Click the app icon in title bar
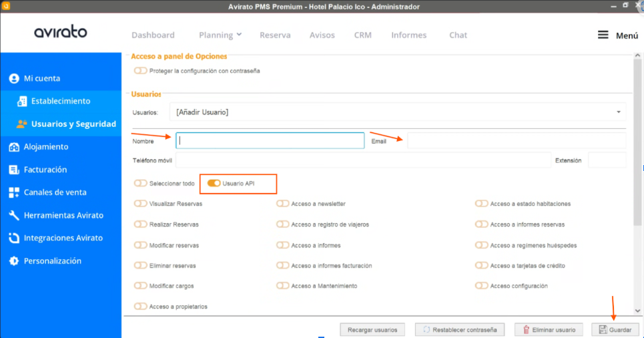Viewport: 644px width, 338px height. pyautogui.click(x=6, y=6)
